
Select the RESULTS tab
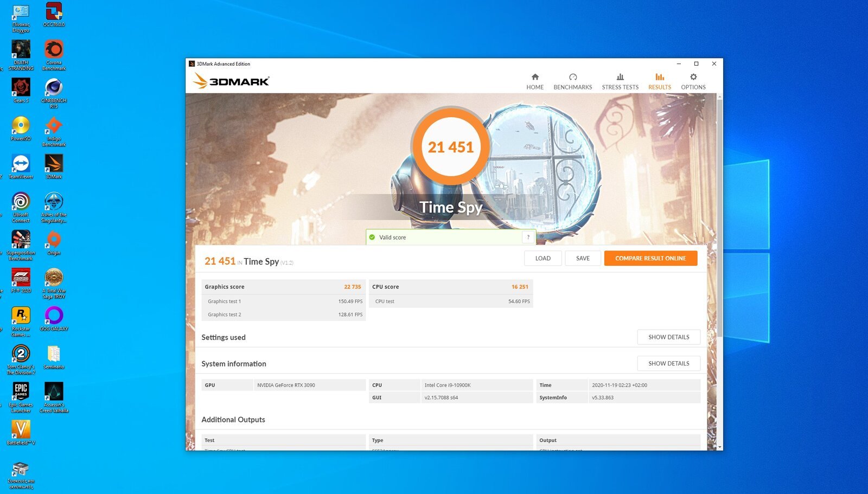[660, 81]
